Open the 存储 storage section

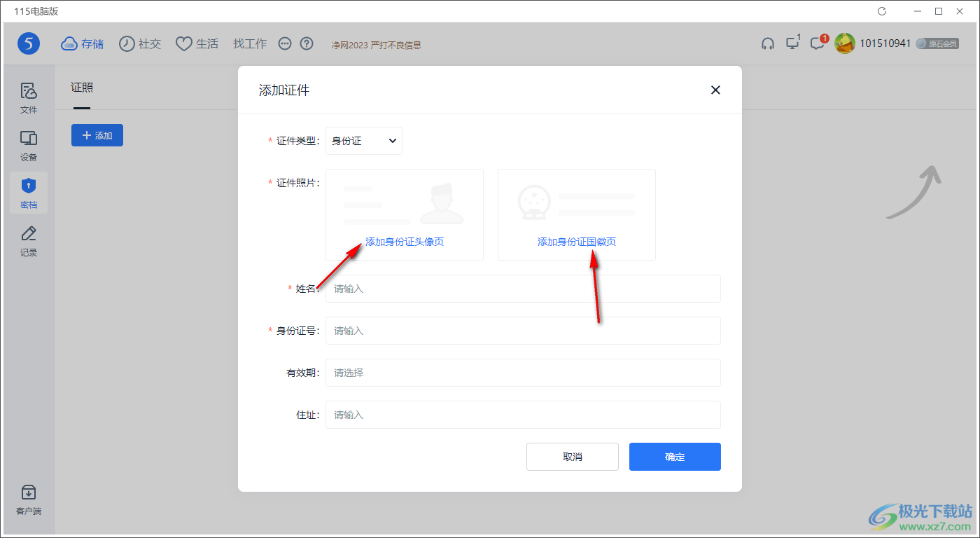click(x=83, y=43)
